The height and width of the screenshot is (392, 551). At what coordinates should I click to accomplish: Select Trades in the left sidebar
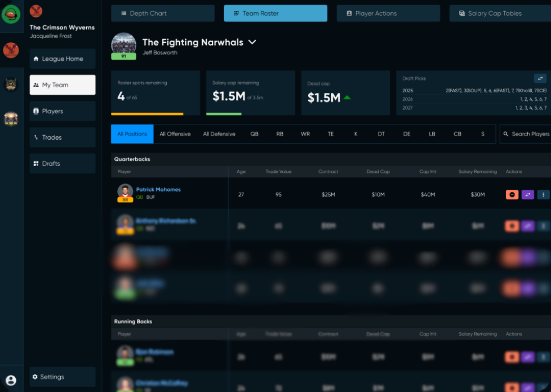(62, 137)
